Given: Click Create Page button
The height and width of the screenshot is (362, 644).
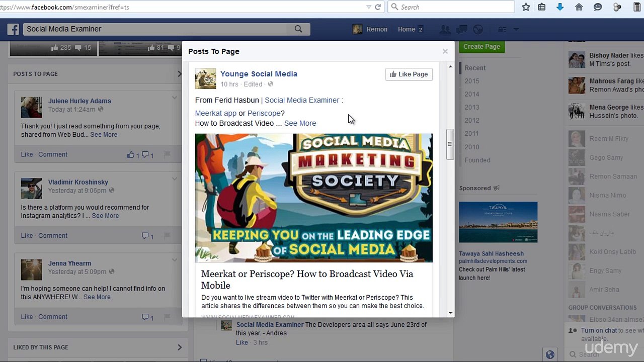Looking at the screenshot, I should 481,46.
